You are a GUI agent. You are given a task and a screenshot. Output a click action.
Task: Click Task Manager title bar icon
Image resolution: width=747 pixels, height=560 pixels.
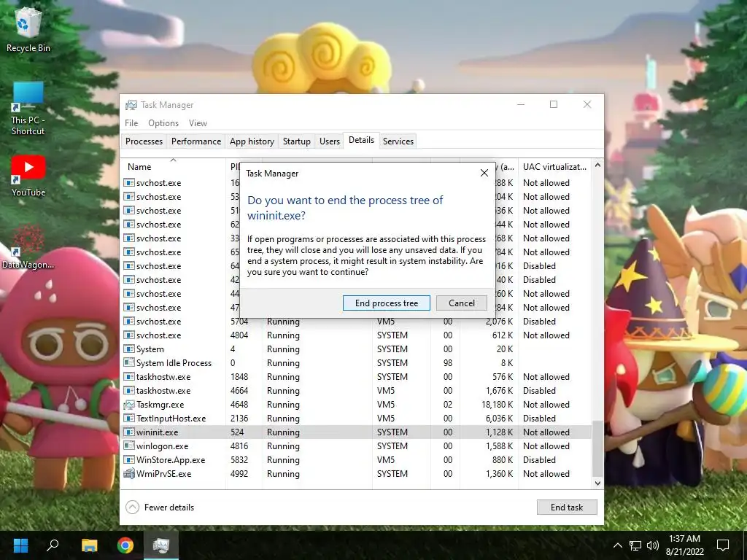[131, 105]
